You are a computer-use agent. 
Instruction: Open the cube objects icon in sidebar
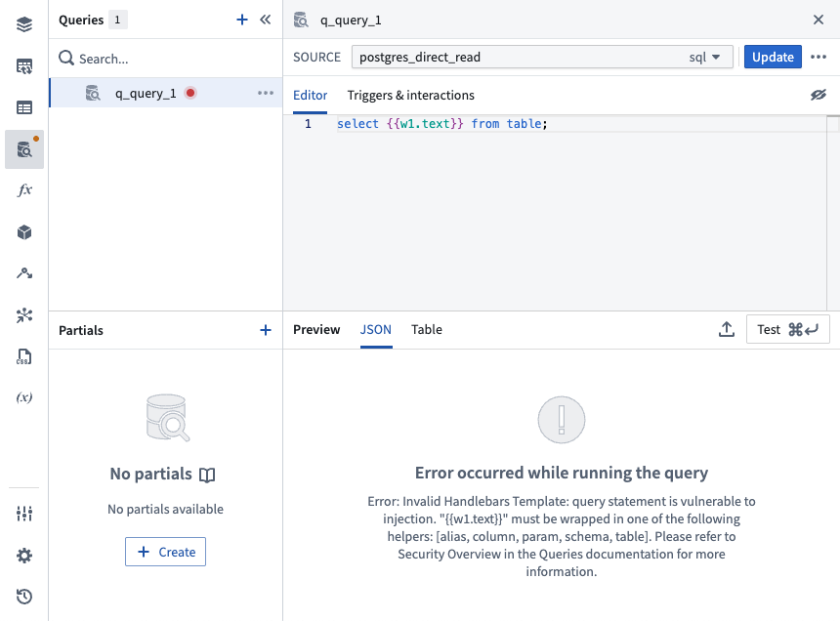pos(24,231)
